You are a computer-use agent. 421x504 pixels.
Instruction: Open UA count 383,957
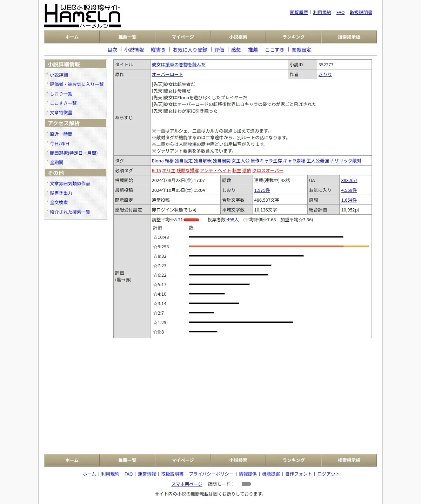tap(349, 180)
